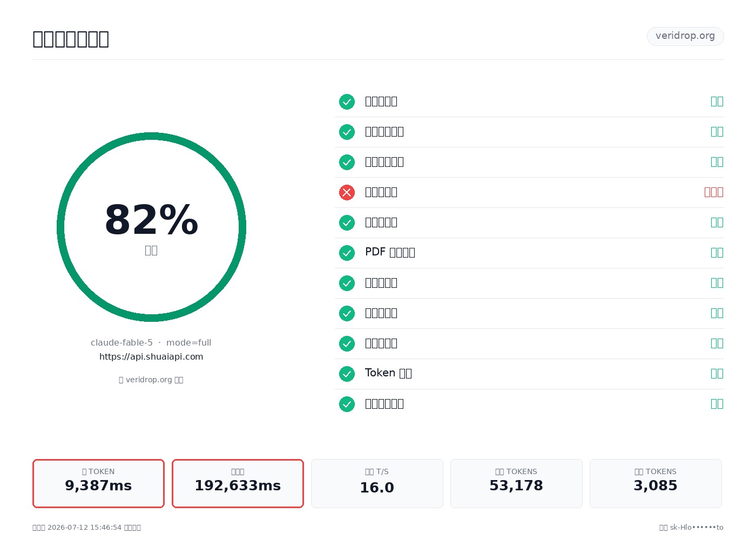The image size is (756, 540).
Task: Click the green check icon directly above the red X
Action: [347, 162]
